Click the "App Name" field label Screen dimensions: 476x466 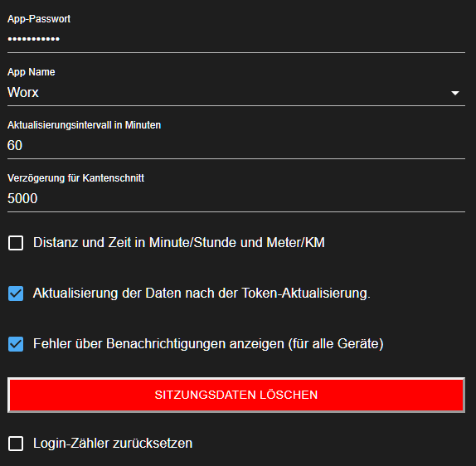(x=32, y=72)
